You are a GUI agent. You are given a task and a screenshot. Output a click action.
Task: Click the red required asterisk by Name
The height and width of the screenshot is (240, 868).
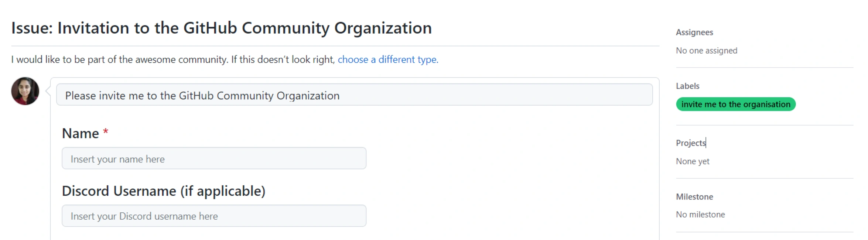(x=106, y=131)
